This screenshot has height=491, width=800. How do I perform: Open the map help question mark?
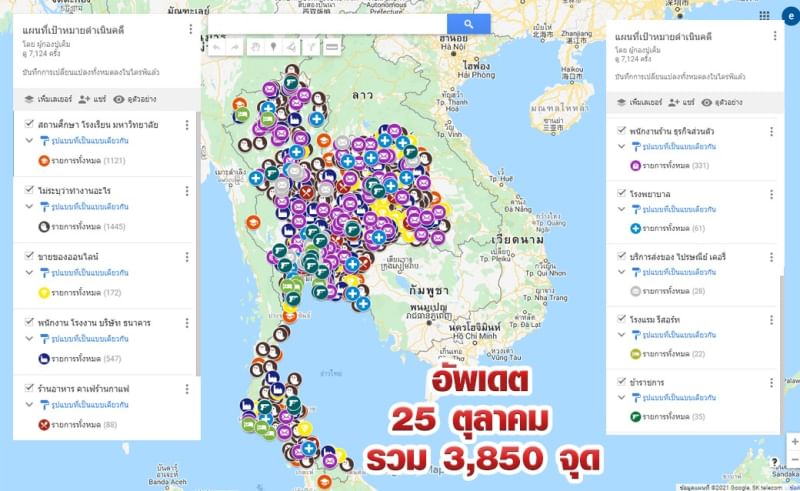(x=775, y=462)
